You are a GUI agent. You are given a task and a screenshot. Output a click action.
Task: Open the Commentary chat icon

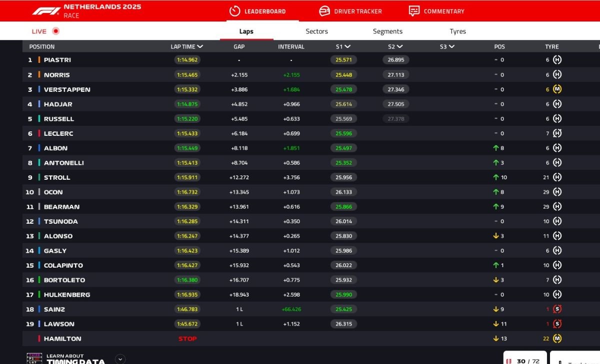414,11
